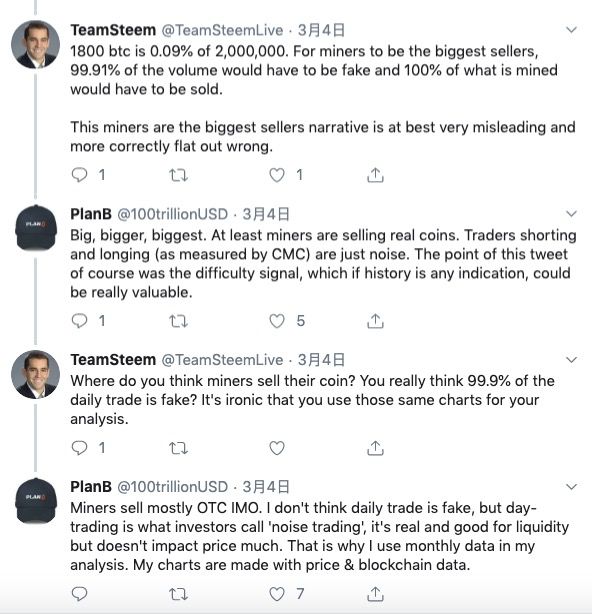Retweet TeamSteem's first tweet about miners
Viewport: 592px width, 614px height.
point(178,175)
